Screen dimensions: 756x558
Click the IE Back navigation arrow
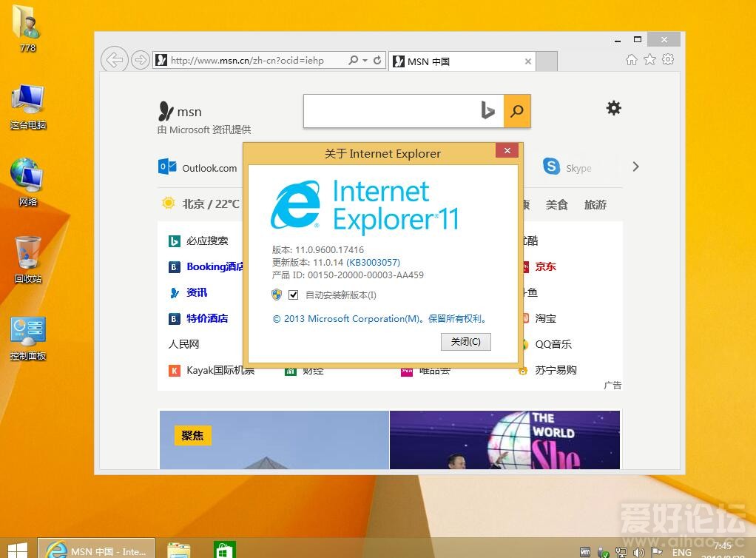[x=114, y=60]
